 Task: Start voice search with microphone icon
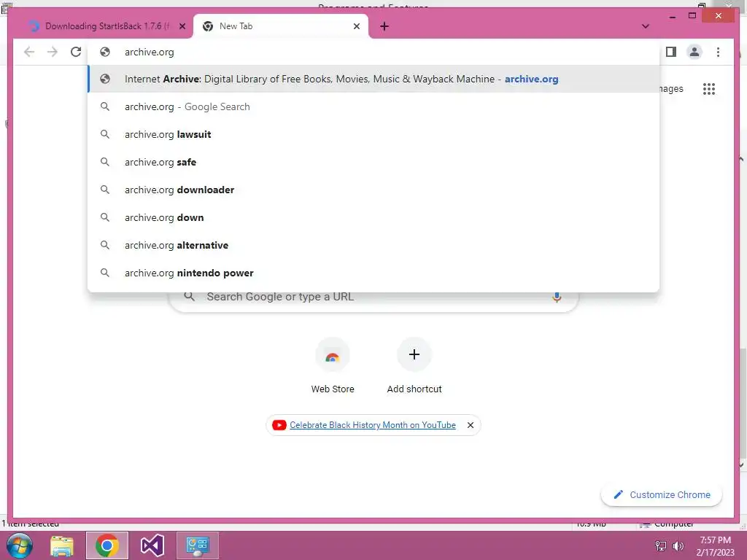(557, 297)
